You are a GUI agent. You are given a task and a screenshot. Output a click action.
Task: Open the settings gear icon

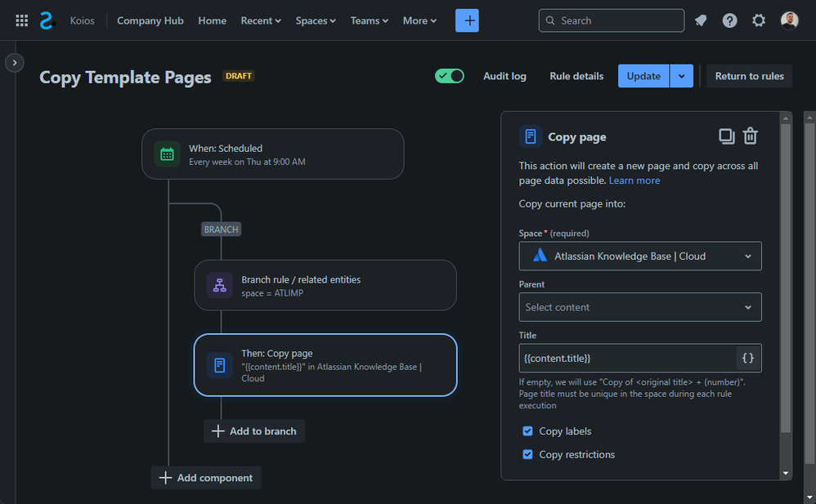click(x=759, y=20)
